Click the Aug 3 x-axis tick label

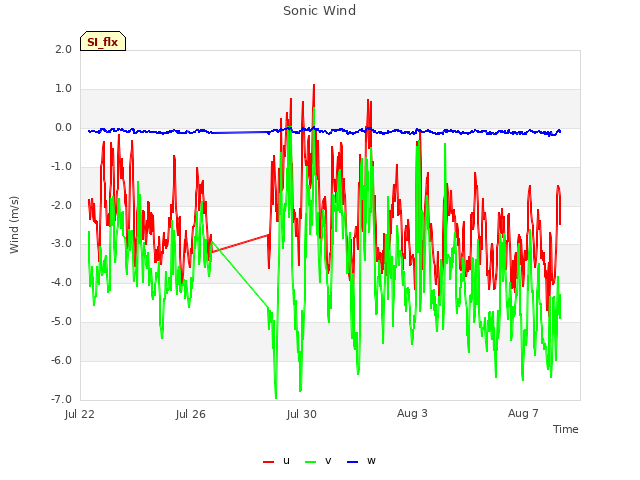412,413
